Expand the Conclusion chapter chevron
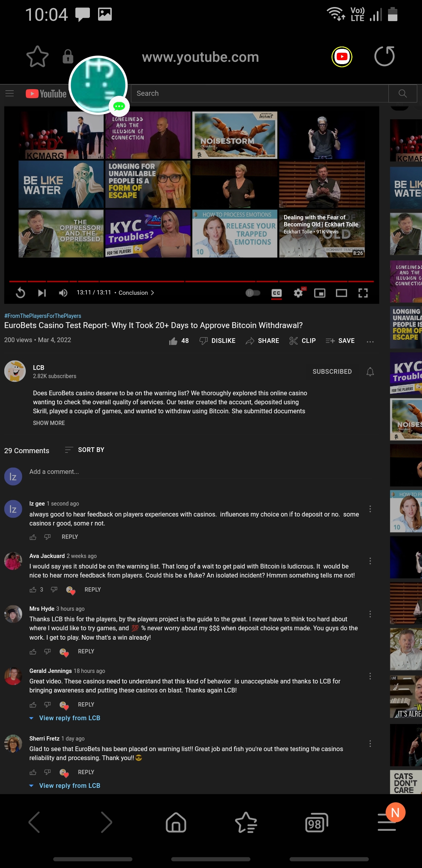The image size is (422, 868). [x=152, y=293]
